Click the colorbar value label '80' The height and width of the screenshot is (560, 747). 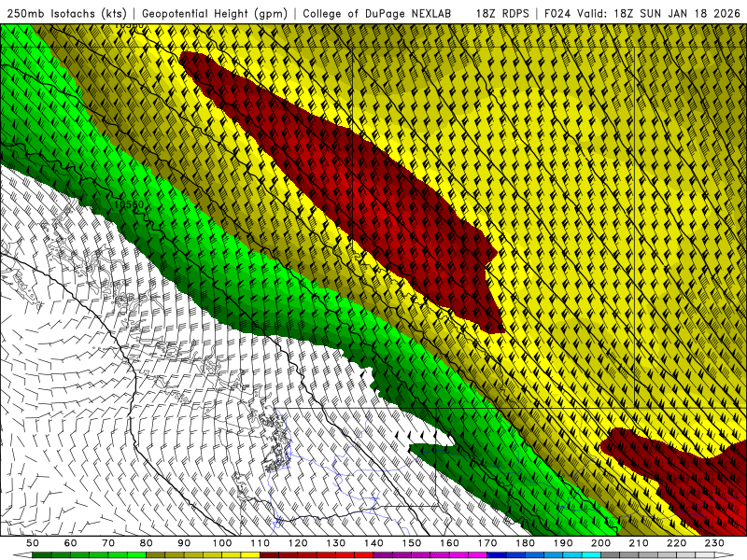[x=147, y=543]
